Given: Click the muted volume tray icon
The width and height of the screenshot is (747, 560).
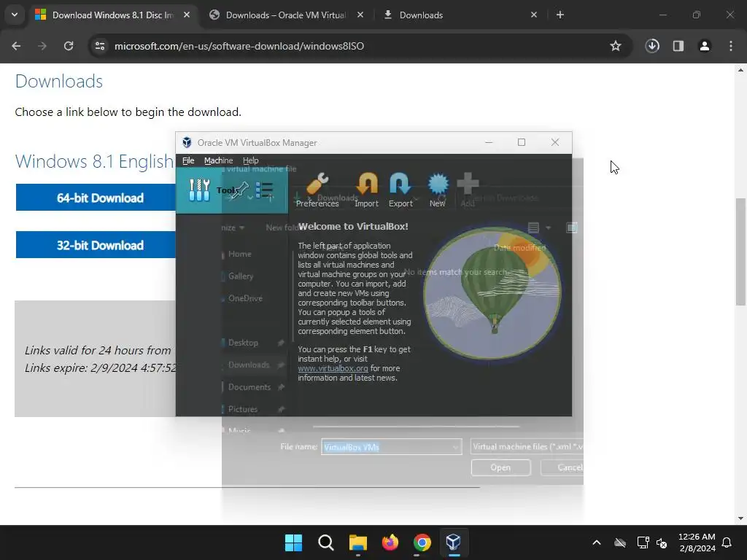Looking at the screenshot, I should 662,542.
